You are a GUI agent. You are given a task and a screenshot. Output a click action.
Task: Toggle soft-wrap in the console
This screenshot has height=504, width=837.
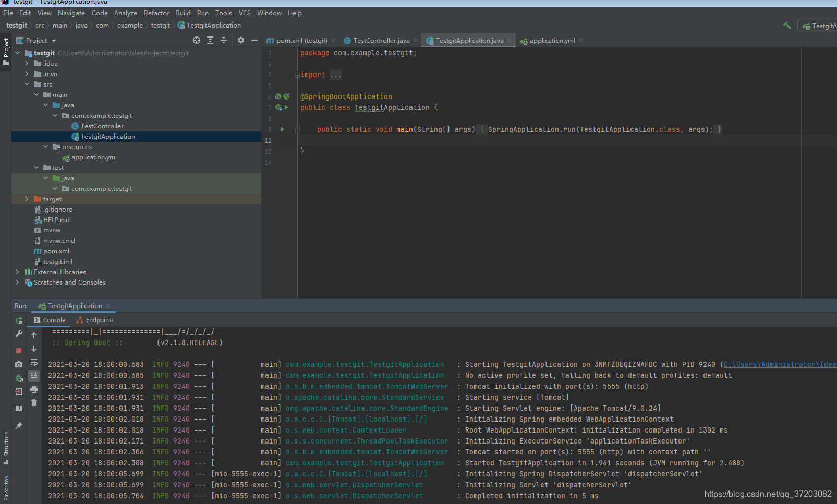tap(33, 363)
